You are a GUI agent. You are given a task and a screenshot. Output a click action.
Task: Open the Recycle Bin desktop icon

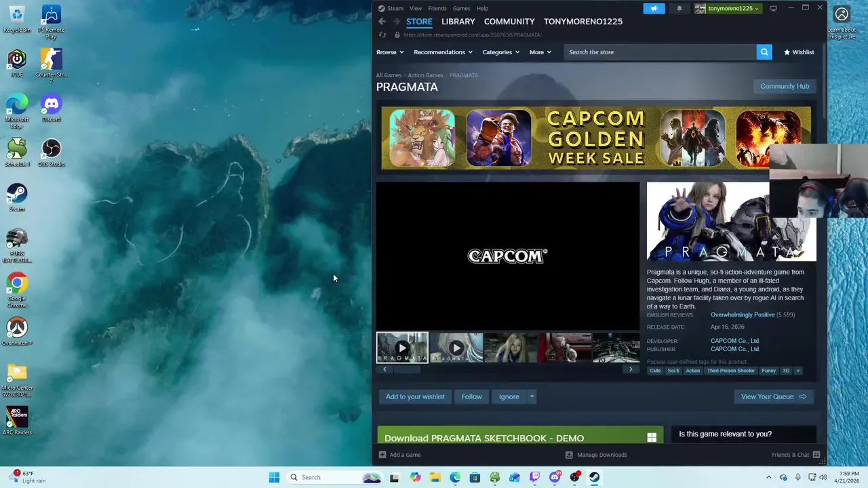(17, 19)
